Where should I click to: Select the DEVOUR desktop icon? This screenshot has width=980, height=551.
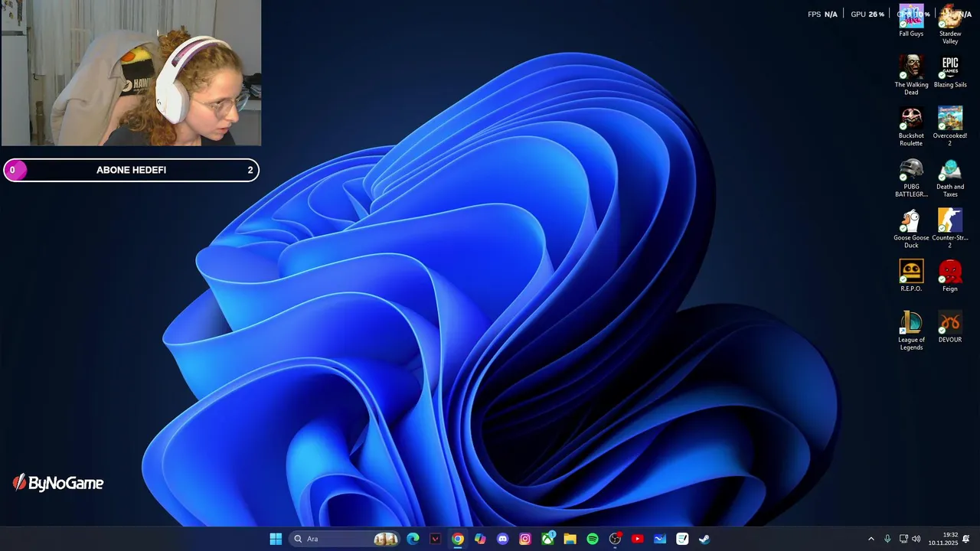(950, 327)
